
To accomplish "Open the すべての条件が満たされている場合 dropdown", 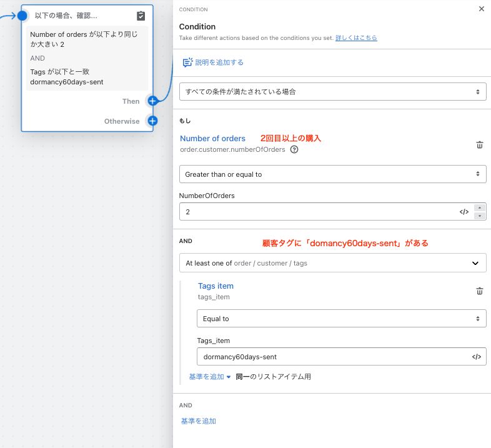I will [332, 91].
